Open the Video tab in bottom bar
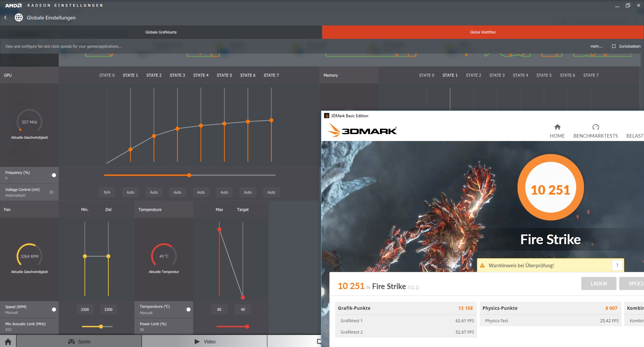Viewport: 644px width, 347px height. click(x=205, y=342)
